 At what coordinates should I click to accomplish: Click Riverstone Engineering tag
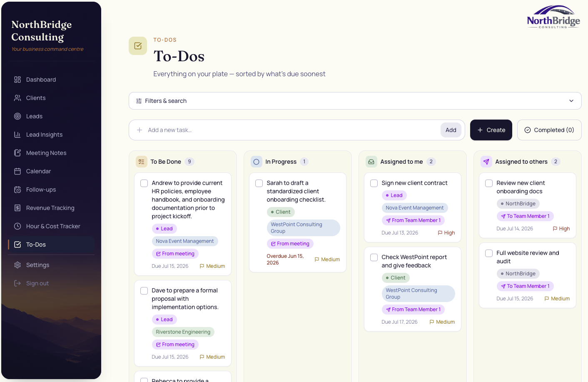(x=183, y=332)
